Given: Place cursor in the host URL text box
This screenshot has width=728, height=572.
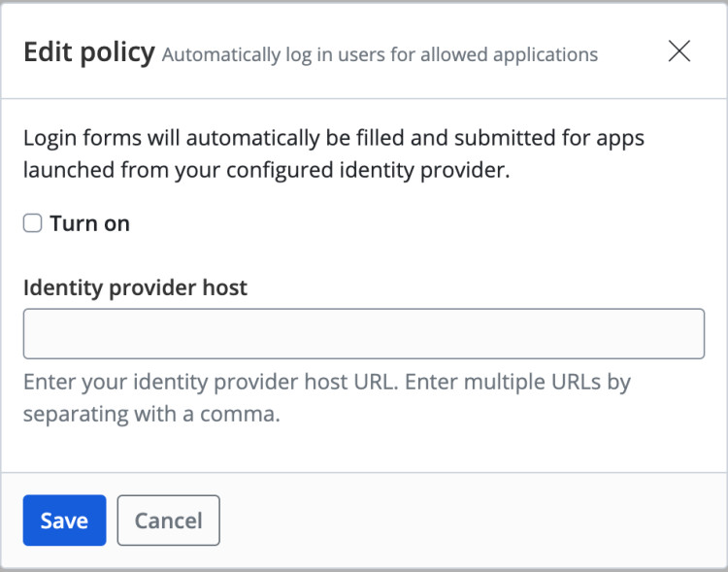Looking at the screenshot, I should pyautogui.click(x=363, y=334).
